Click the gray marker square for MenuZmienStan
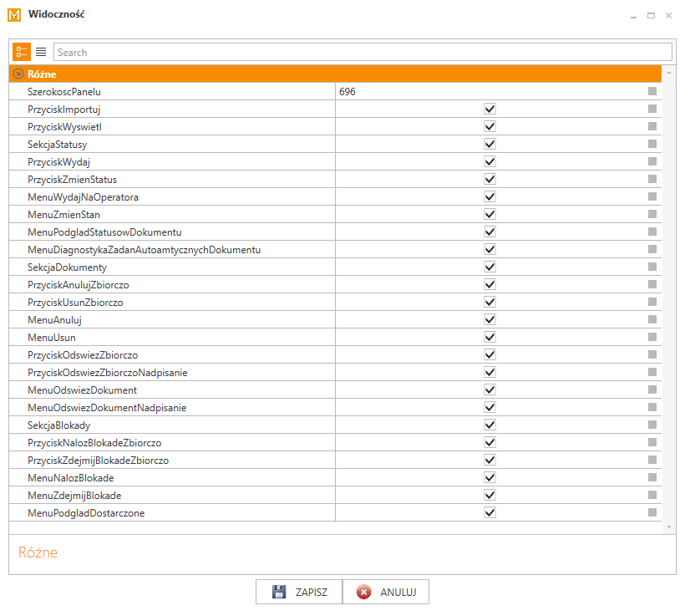Screen dimensions: 685x616 (x=652, y=214)
